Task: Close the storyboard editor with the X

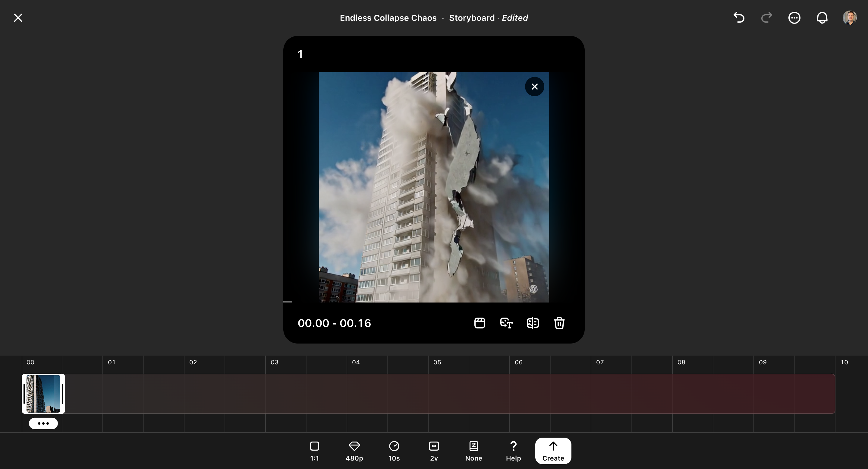Action: click(x=18, y=18)
